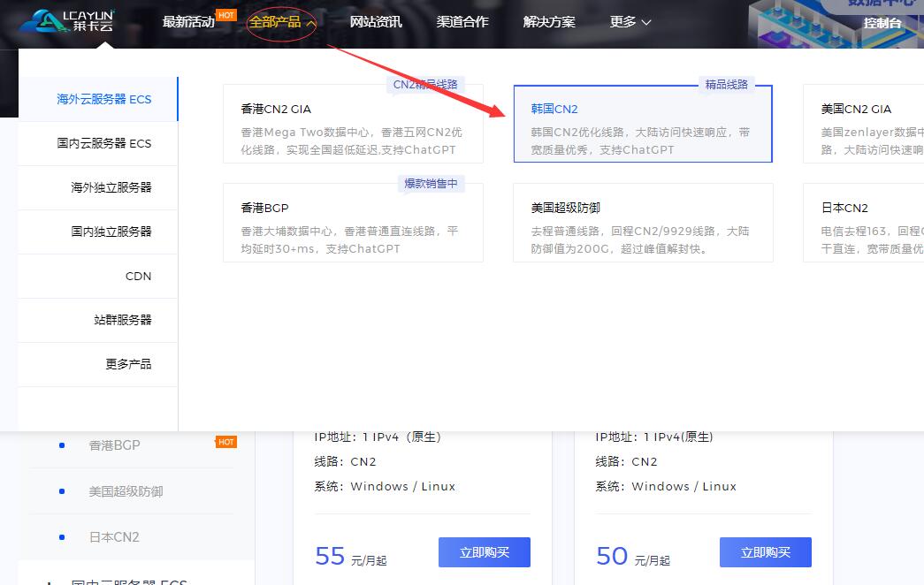Click the 精品线路 tag on 韩国CN2
The height and width of the screenshot is (585, 924).
[727, 85]
